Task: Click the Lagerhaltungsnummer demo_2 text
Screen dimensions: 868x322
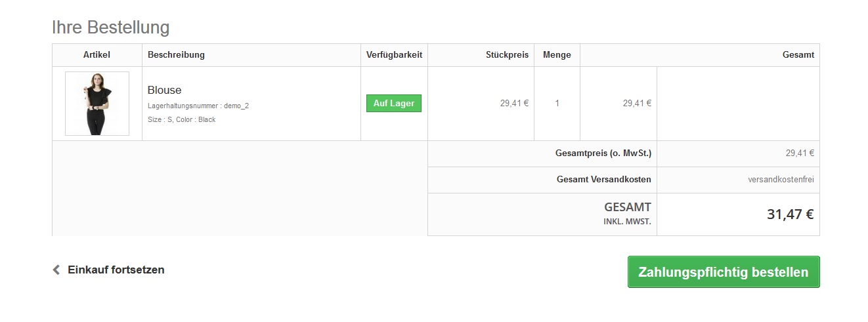Action: (x=198, y=106)
